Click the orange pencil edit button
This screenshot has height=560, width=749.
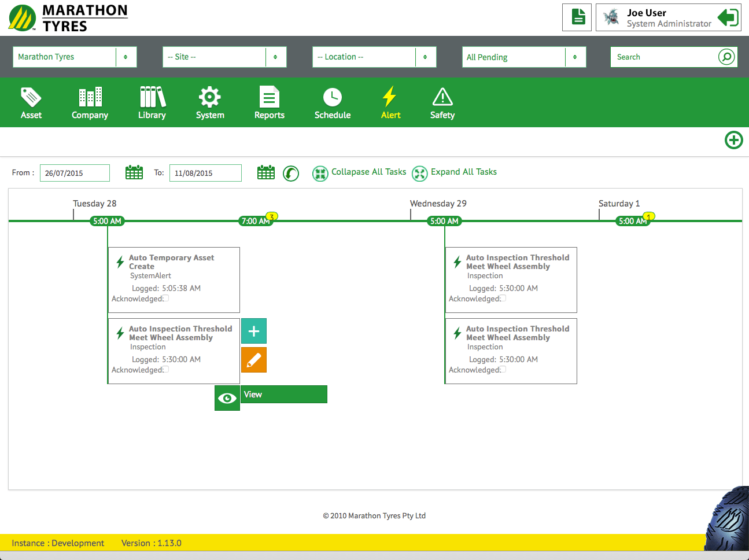253,360
